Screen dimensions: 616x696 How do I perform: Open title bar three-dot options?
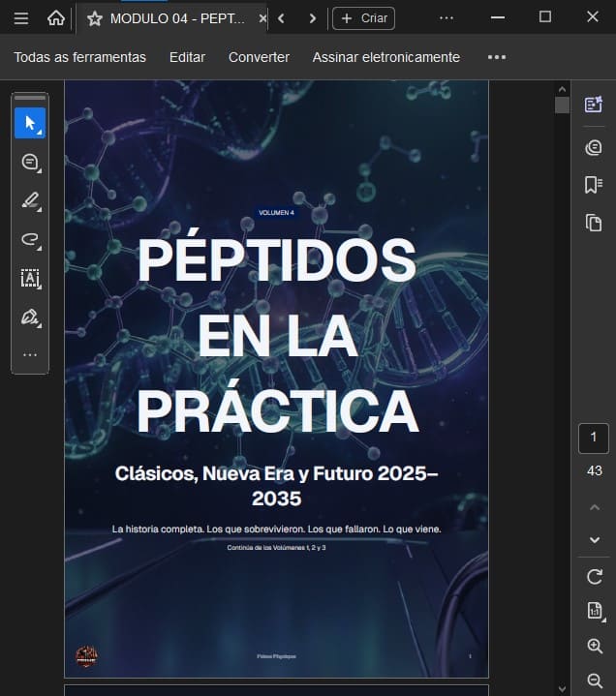coord(447,18)
